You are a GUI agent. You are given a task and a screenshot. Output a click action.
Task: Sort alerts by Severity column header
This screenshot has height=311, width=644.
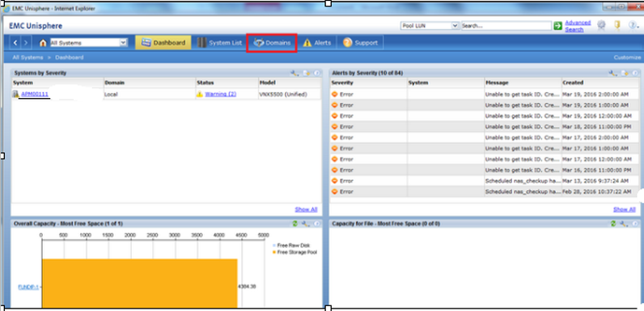[369, 83]
